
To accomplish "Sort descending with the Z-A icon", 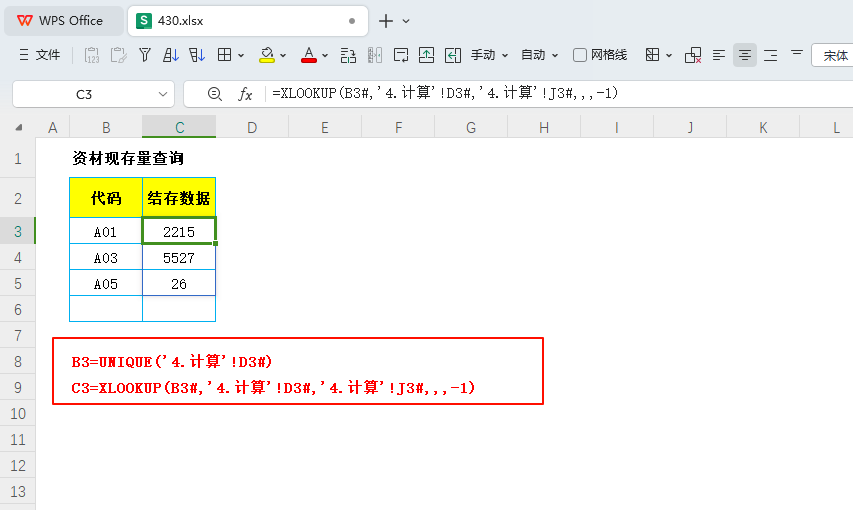I will point(197,55).
